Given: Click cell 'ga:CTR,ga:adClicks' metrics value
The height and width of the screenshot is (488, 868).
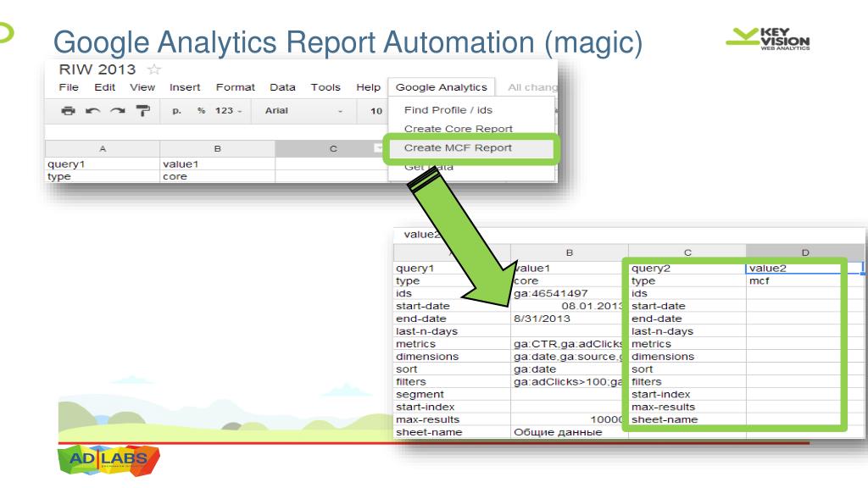Looking at the screenshot, I should click(569, 344).
